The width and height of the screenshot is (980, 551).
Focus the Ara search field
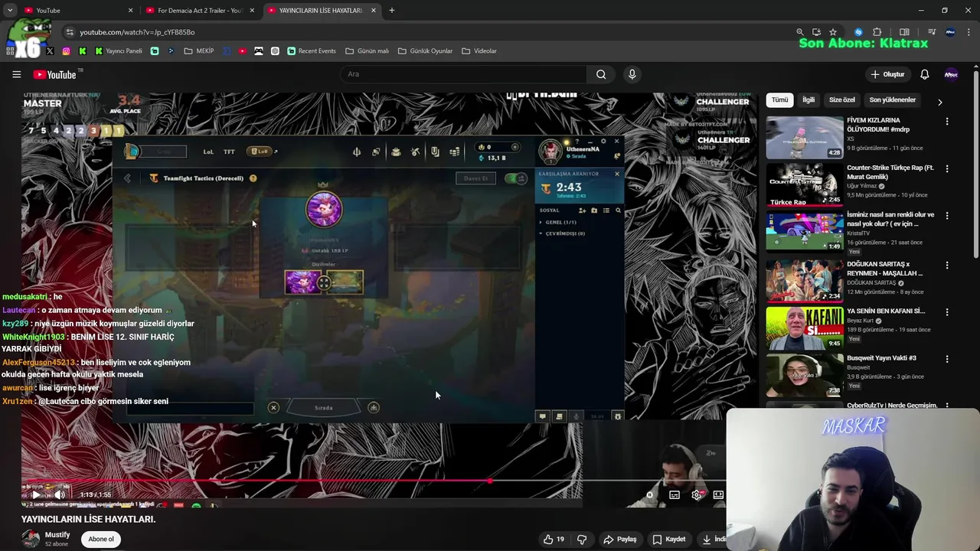coord(463,74)
